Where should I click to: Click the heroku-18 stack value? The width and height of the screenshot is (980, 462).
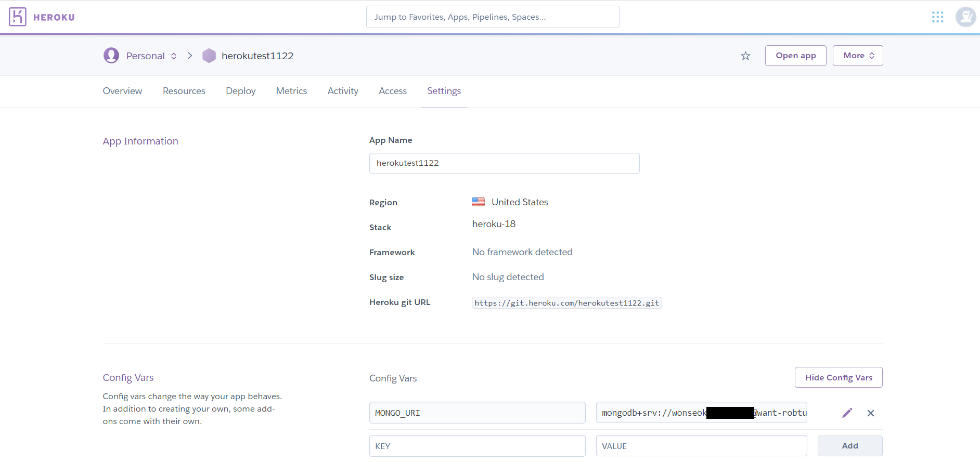494,224
